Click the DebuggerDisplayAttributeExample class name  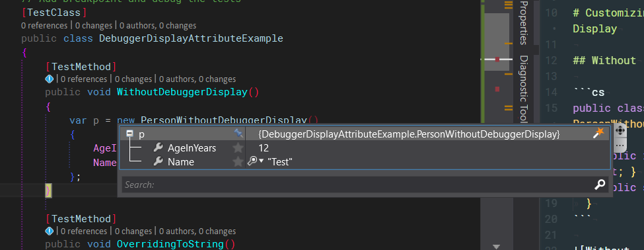pyautogui.click(x=191, y=38)
